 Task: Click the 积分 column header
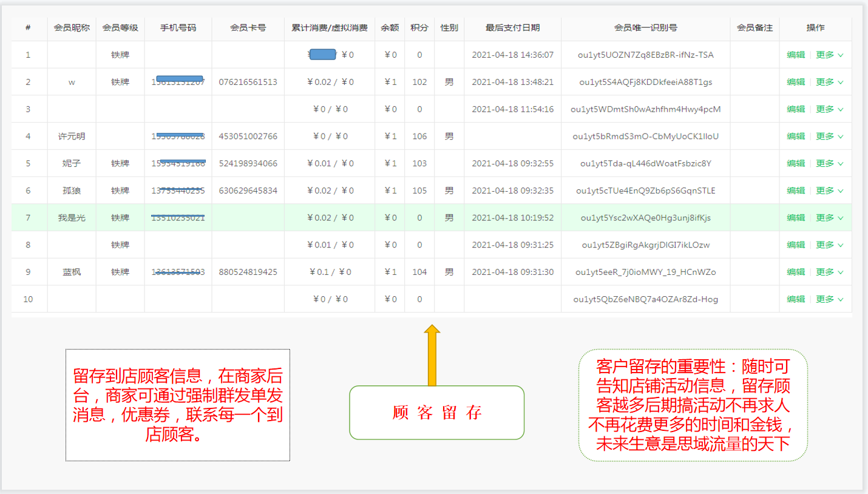pyautogui.click(x=419, y=27)
